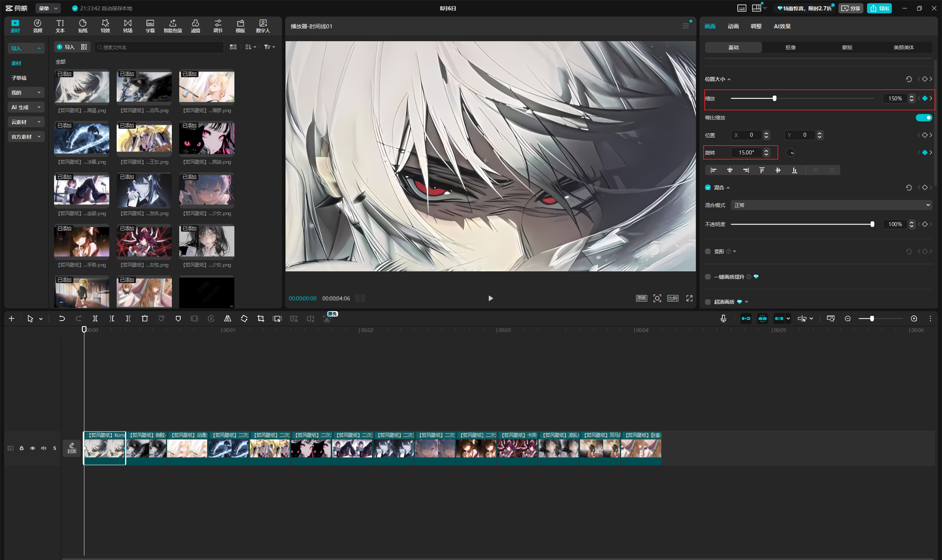The width and height of the screenshot is (942, 560).
Task: Click the 导出 export button
Action: [x=879, y=8]
